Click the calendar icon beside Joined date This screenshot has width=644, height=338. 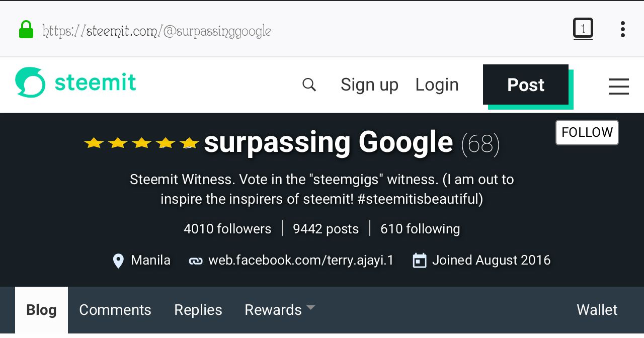pos(419,261)
